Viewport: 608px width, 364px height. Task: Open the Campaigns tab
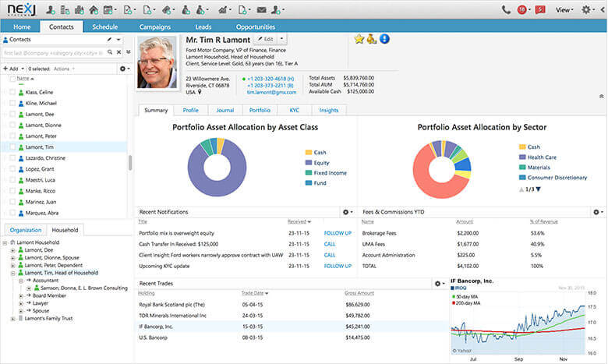click(x=155, y=27)
